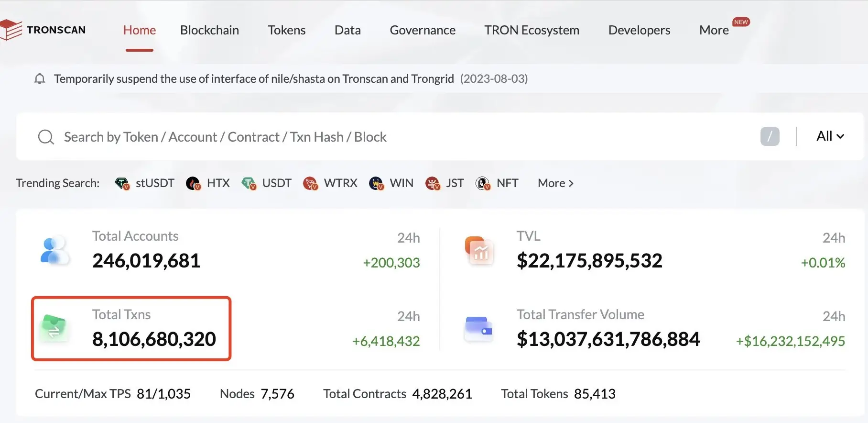Click the notification bell icon
The height and width of the screenshot is (423, 868).
coord(40,78)
